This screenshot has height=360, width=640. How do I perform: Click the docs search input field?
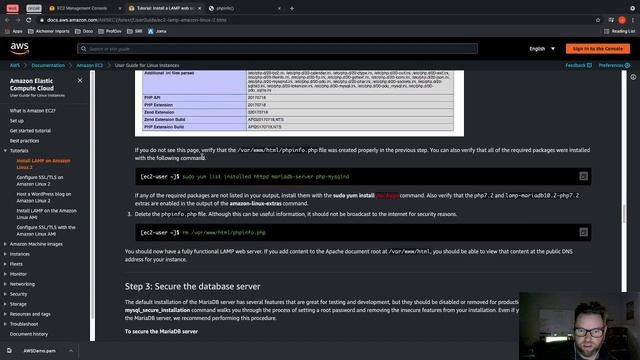point(278,49)
